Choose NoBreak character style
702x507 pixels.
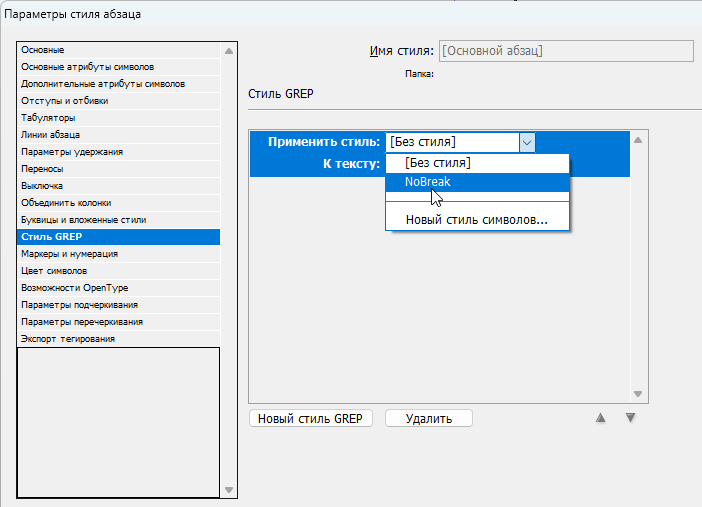pyautogui.click(x=427, y=182)
